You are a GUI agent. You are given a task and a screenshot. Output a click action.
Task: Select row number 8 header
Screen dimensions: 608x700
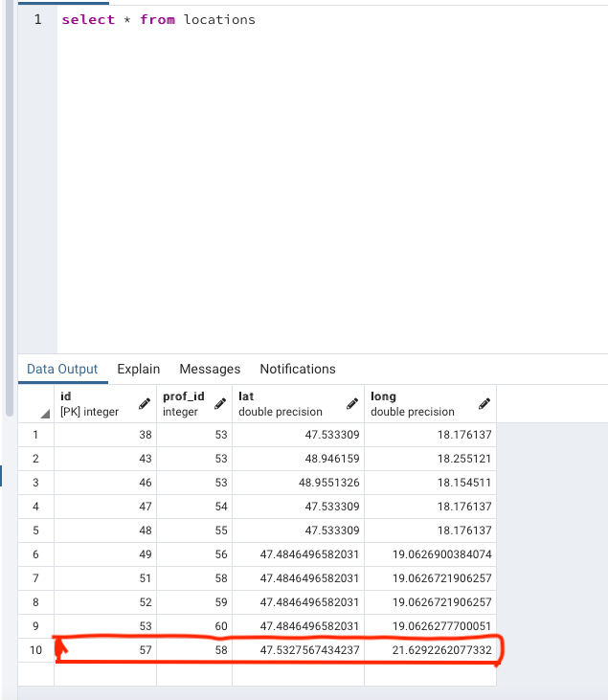(x=35, y=602)
